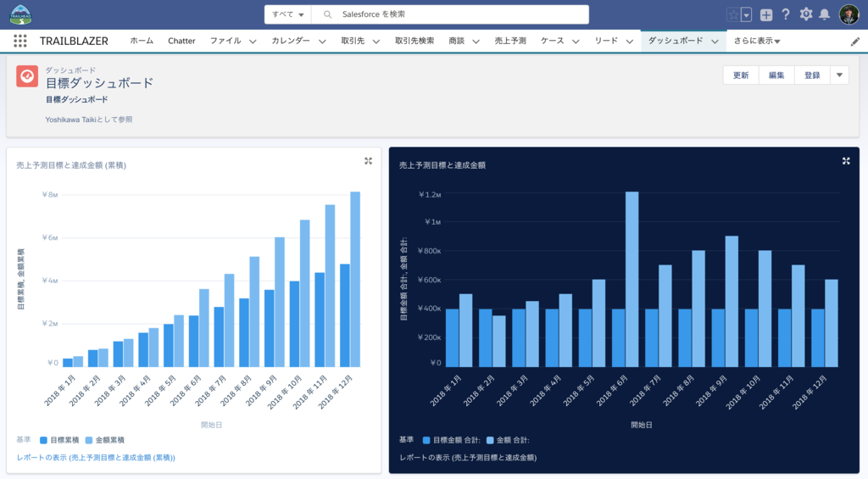Image resolution: width=868 pixels, height=479 pixels.
Task: Open the dark chart's レポートの表示 link
Action: point(468,458)
